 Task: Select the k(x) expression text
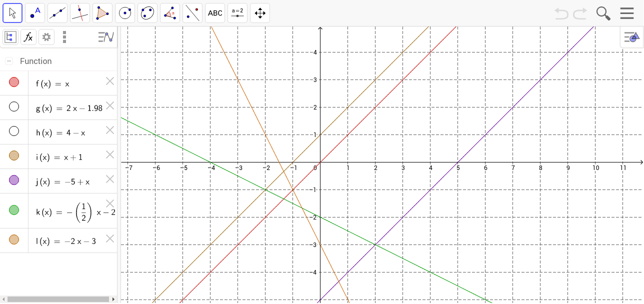click(75, 212)
